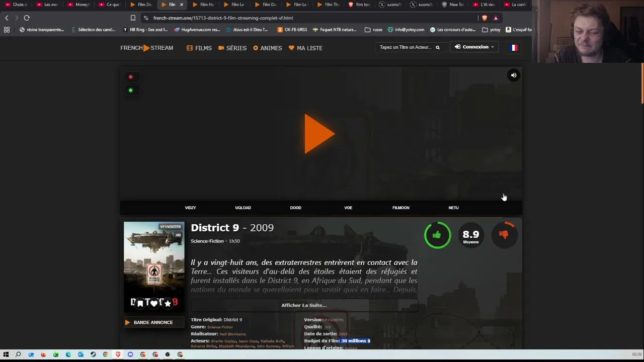Screen dimensions: 644x362
Task: Like the film with thumbs up
Action: [437, 235]
